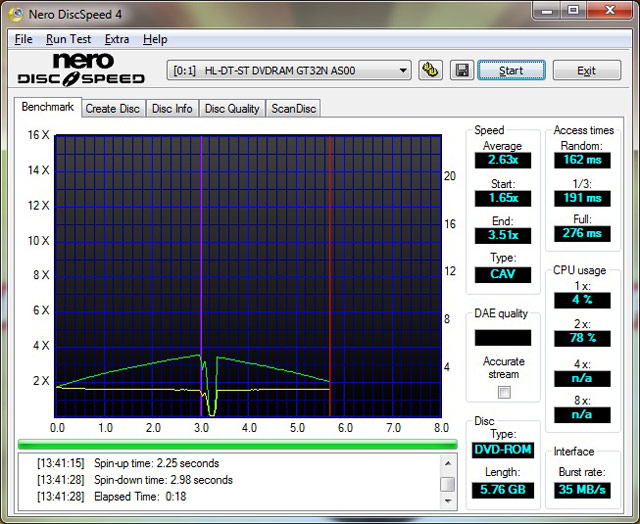Open the Extra menu
The image size is (640, 524).
tap(117, 39)
